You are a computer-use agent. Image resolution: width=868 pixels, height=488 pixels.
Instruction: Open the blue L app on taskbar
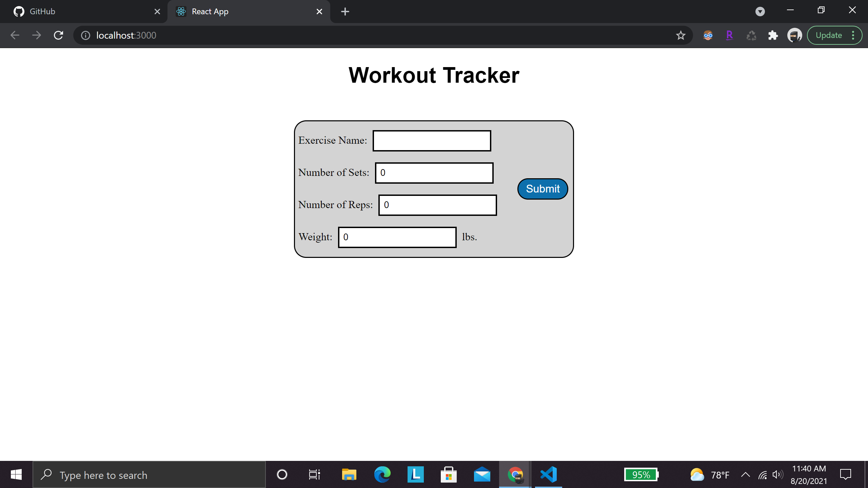coord(415,474)
